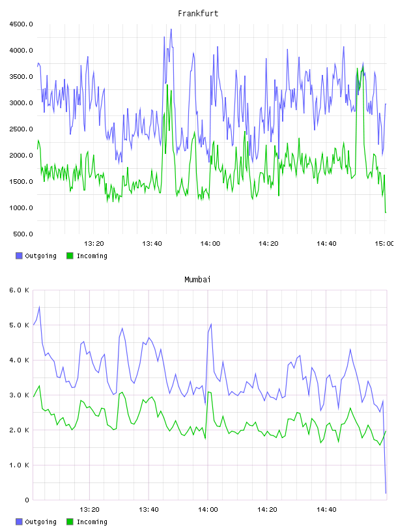396x532 pixels.
Task: Click the Mumbai chart title
Action: click(x=197, y=280)
